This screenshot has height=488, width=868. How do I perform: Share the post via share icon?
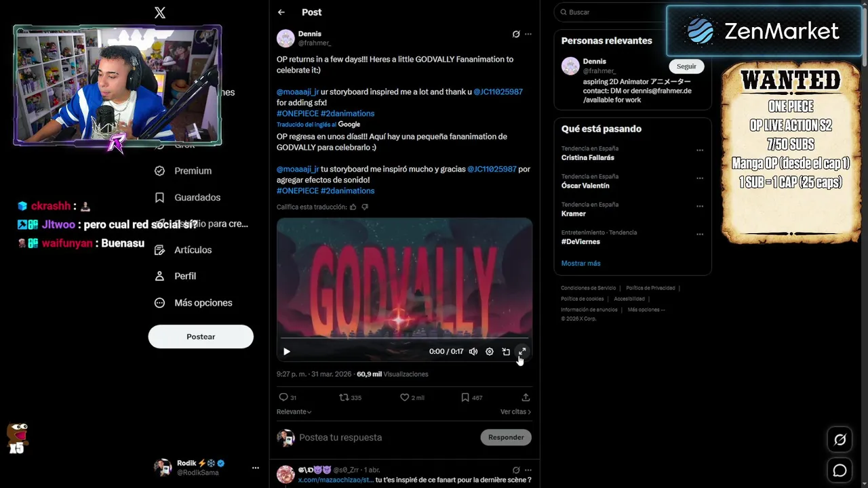tap(526, 398)
